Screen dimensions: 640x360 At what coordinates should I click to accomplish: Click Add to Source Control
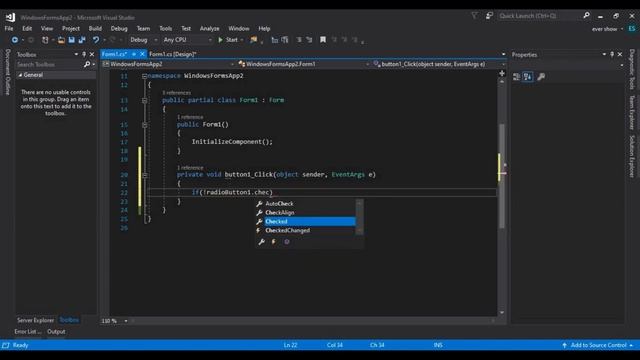(598, 345)
